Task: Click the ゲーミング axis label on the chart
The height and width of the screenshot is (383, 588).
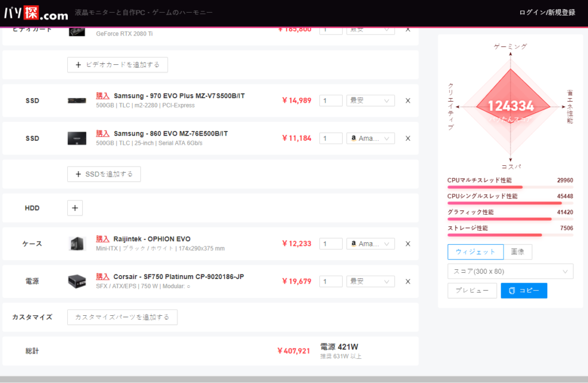Action: click(x=510, y=47)
